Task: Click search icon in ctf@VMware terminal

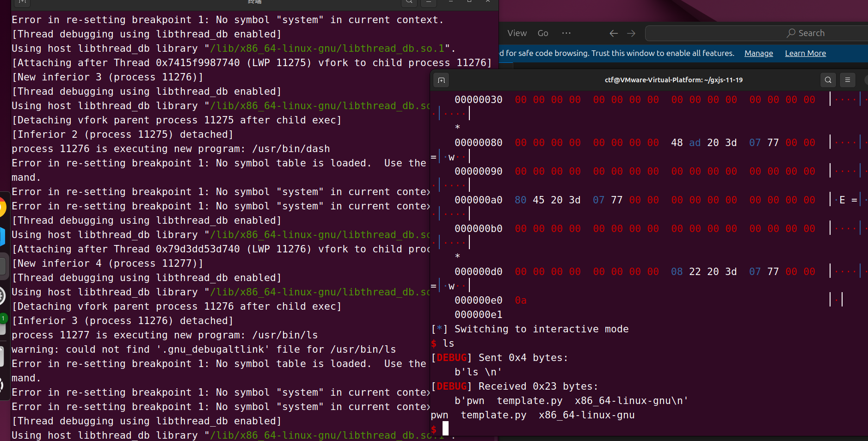Action: coord(828,80)
